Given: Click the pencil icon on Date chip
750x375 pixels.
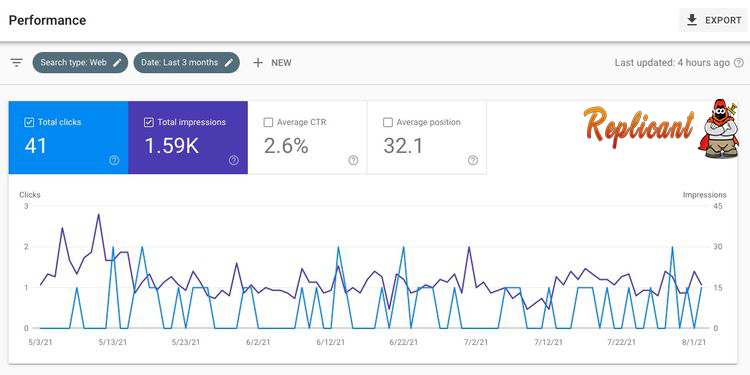Looking at the screenshot, I should 229,63.
